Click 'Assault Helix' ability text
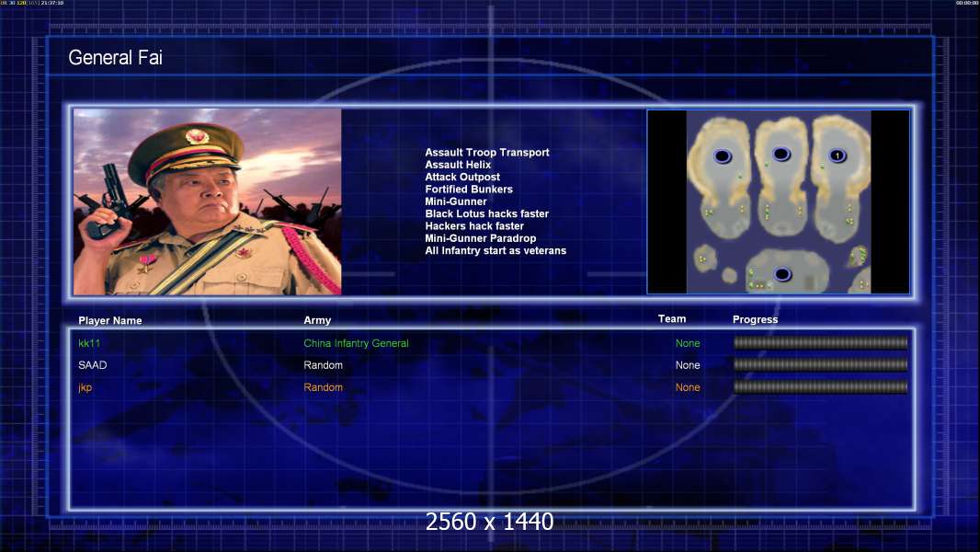This screenshot has height=552, width=980. click(458, 165)
